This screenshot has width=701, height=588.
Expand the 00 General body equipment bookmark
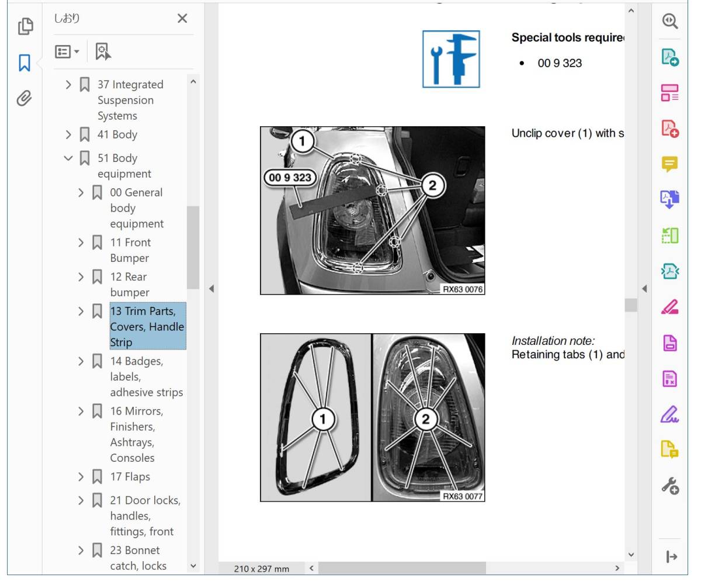click(81, 192)
